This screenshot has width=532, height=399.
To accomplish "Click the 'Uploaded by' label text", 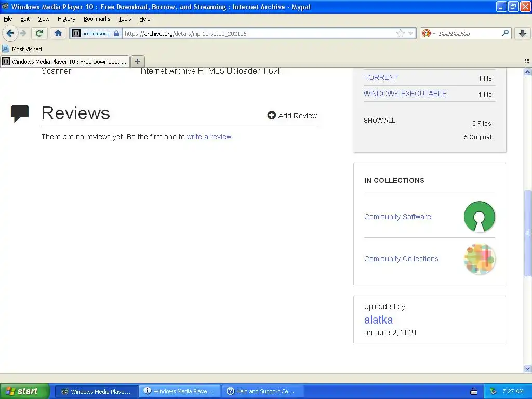I will point(385,307).
